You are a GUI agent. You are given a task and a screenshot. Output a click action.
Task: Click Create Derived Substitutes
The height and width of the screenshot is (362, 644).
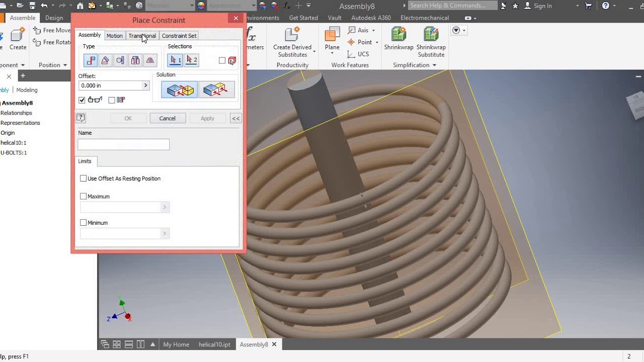click(292, 42)
